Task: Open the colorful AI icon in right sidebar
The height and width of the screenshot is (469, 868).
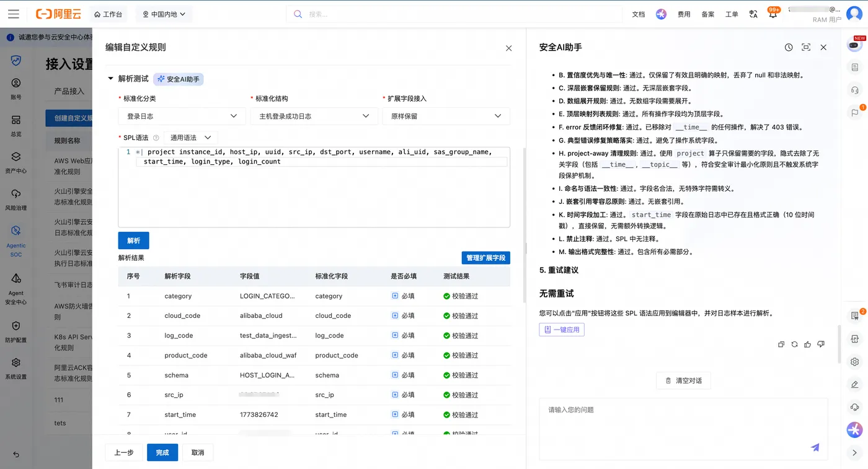Action: click(854, 429)
